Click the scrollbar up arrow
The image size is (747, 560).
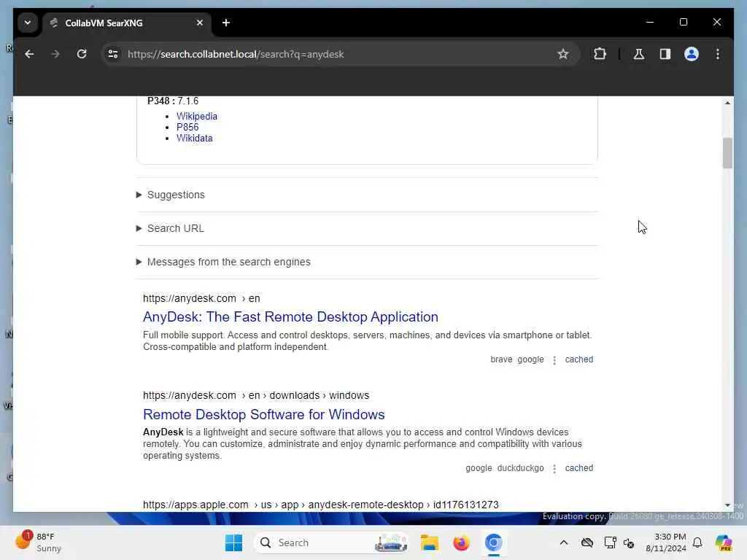click(727, 103)
